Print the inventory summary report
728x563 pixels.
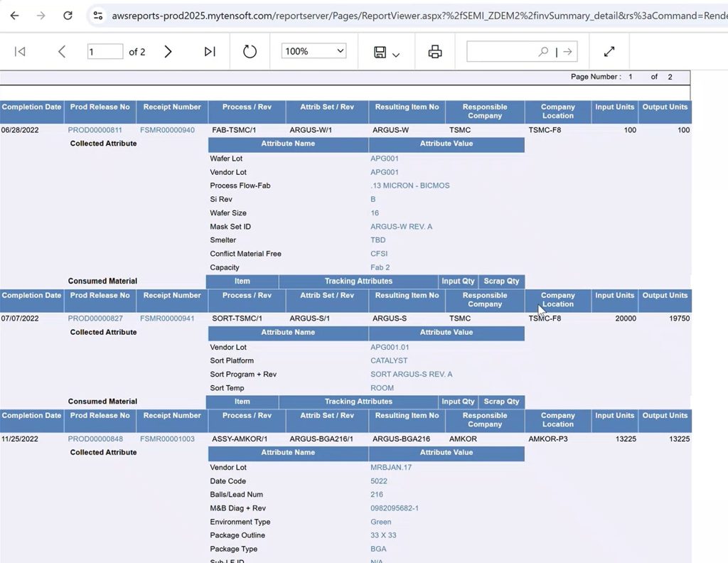(434, 50)
